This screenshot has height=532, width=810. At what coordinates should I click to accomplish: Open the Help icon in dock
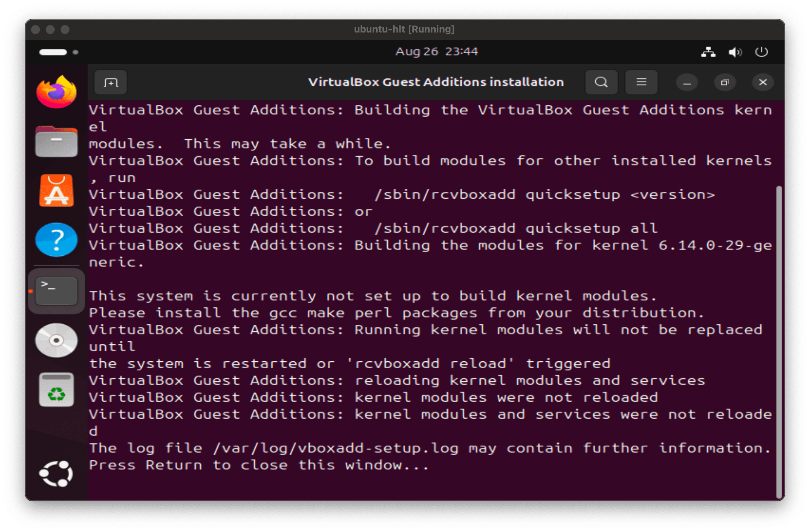pos(56,240)
